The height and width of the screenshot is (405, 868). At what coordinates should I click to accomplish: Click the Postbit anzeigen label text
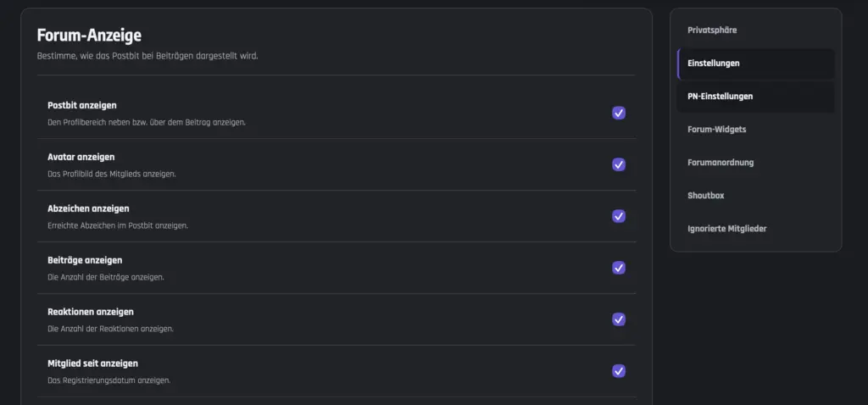[x=82, y=105]
